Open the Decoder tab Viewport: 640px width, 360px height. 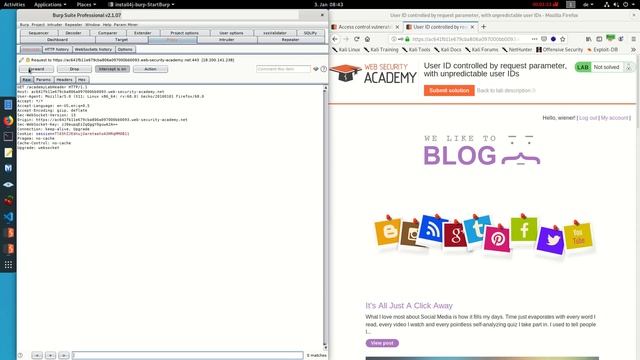pos(73,33)
